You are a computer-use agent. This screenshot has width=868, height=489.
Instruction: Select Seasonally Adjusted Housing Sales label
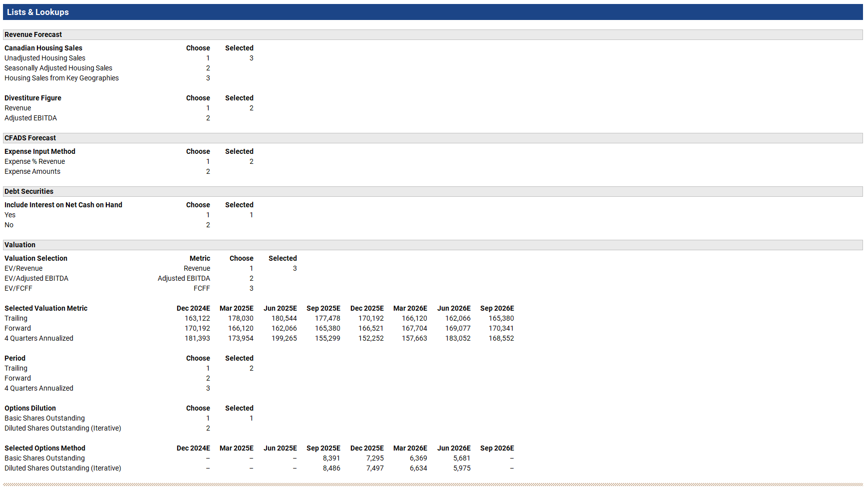(x=58, y=68)
